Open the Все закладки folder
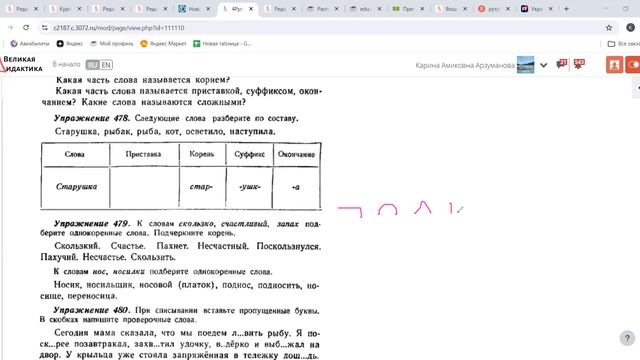The width and height of the screenshot is (640, 360). pos(623,43)
